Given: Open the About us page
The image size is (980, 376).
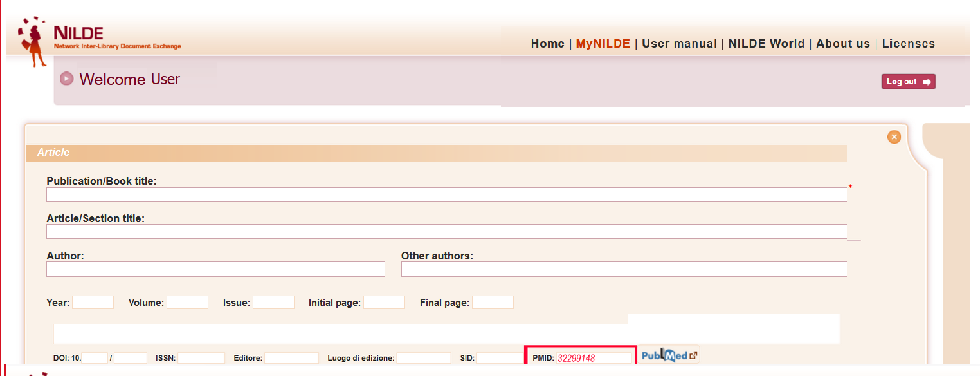Looking at the screenshot, I should [x=843, y=44].
